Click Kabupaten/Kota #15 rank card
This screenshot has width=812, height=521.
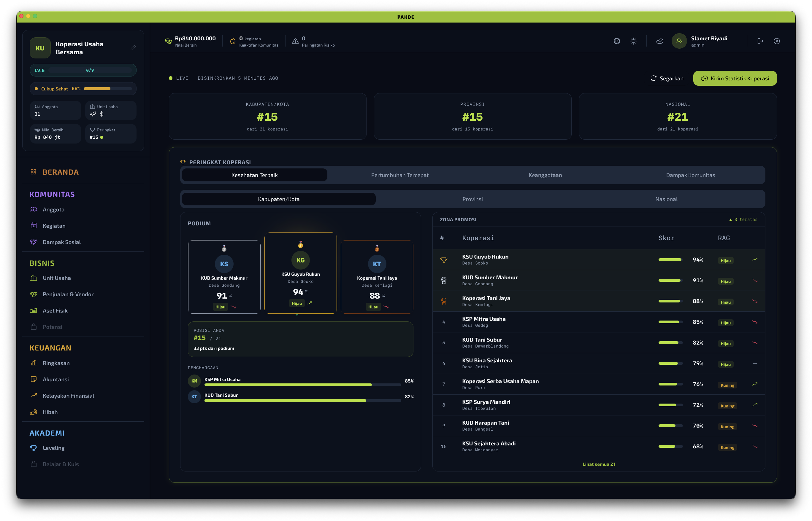pyautogui.click(x=267, y=116)
